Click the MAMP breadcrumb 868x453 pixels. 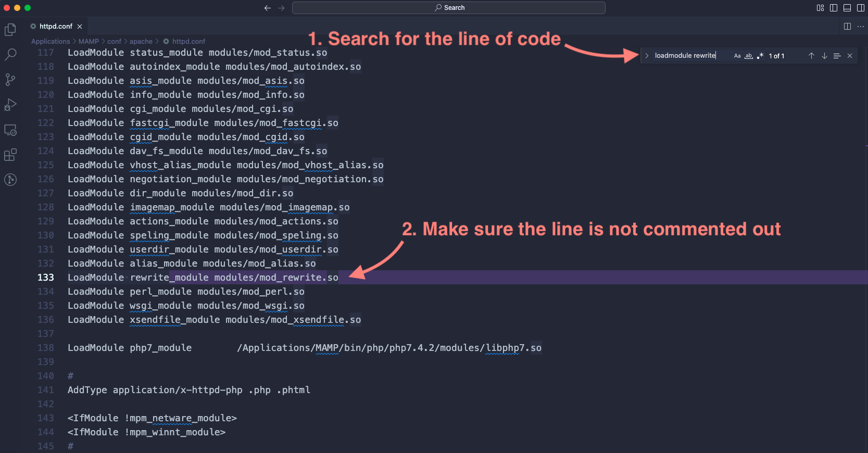point(89,41)
